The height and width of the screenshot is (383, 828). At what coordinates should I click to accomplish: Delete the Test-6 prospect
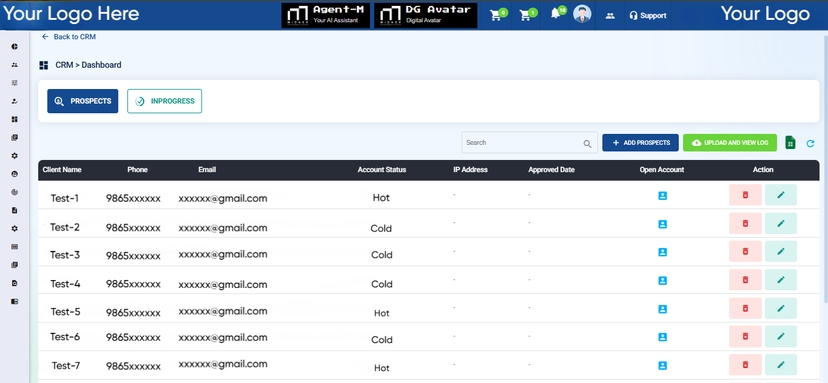coord(745,337)
